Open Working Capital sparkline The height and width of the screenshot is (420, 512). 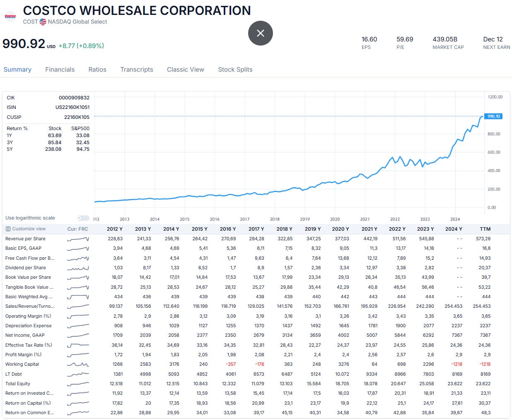coord(78,364)
